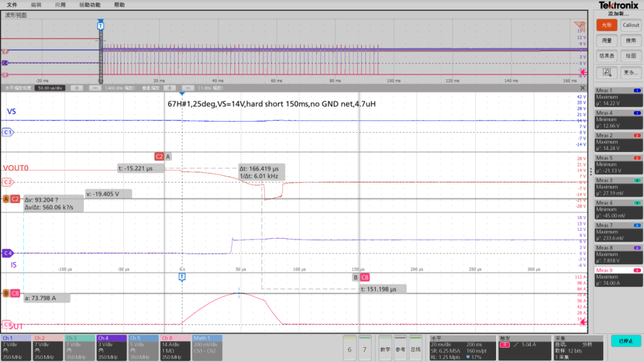Image resolution: width=644 pixels, height=362 pixels.
Task: Click the vertical zoom plus button
Action: [x=170, y=88]
